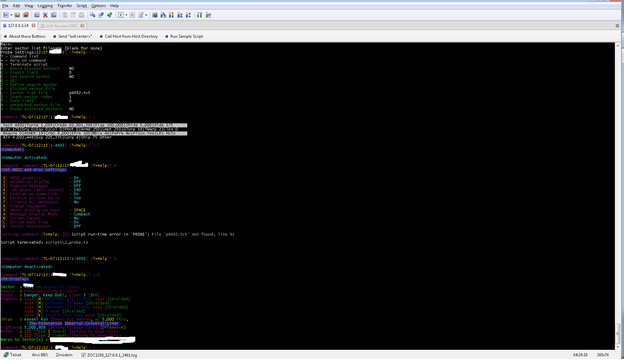Screen dimensions: 624x364
Task: Expand the host directory dropdown arrow
Action: tap(11, 15)
